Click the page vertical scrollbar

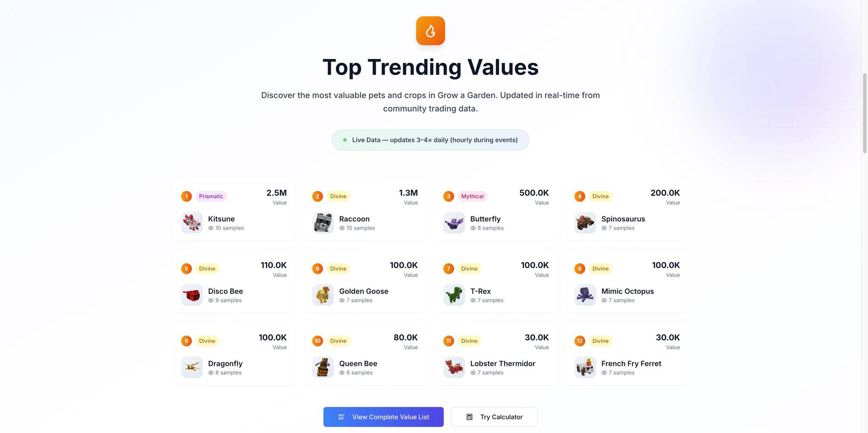(864, 113)
